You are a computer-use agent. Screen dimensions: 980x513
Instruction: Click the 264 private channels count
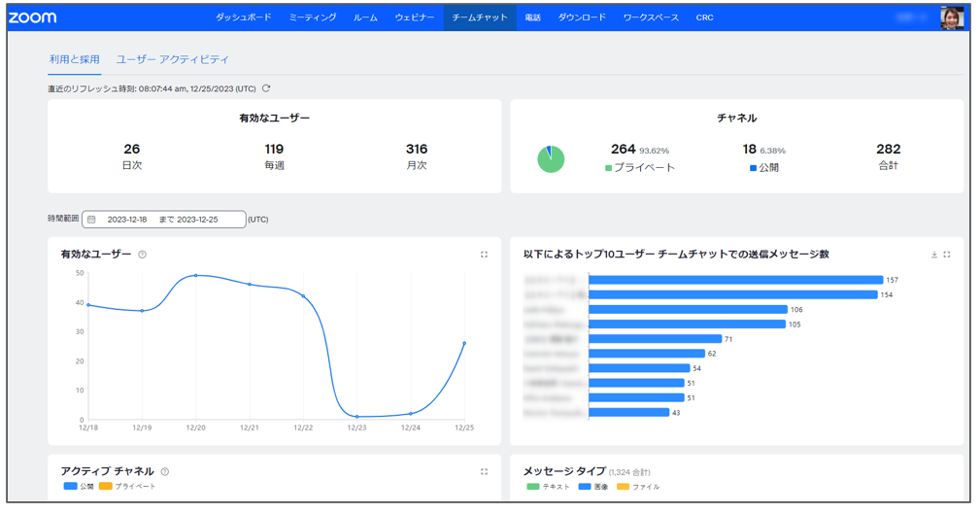[x=624, y=149]
